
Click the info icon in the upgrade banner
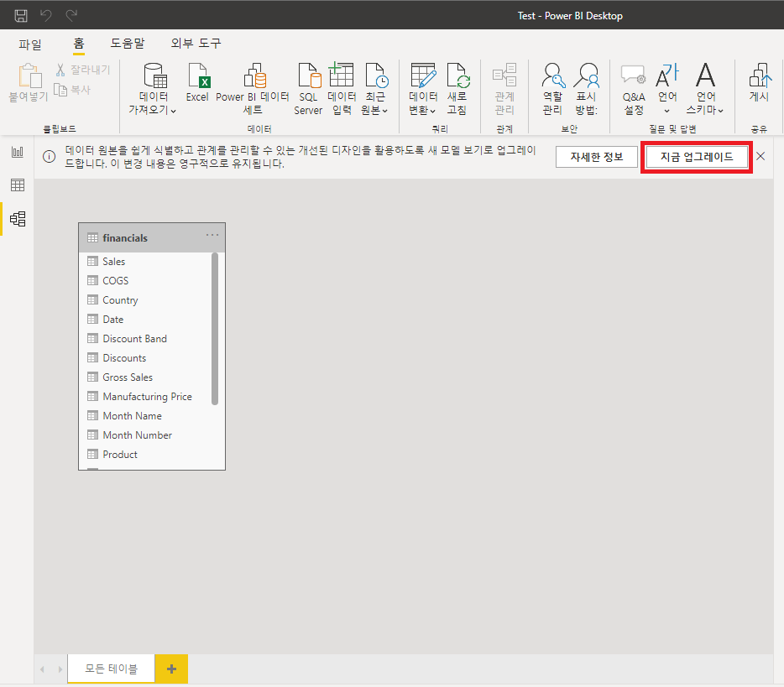(49, 156)
